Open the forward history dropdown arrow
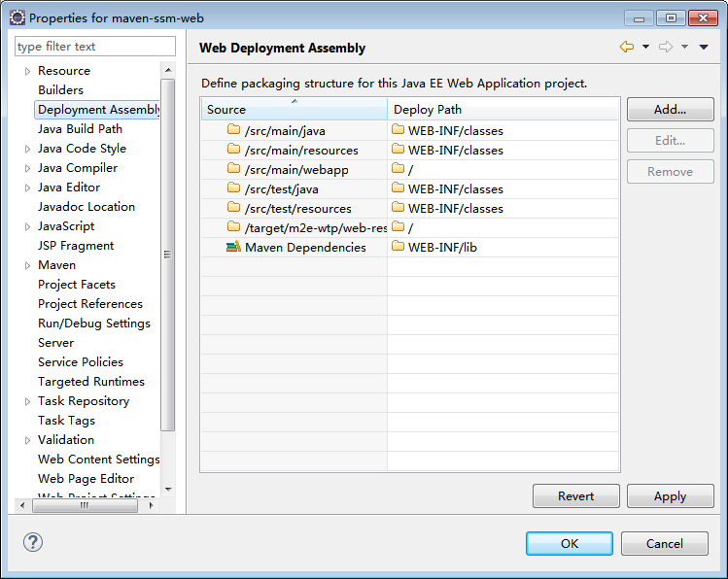 (x=685, y=47)
